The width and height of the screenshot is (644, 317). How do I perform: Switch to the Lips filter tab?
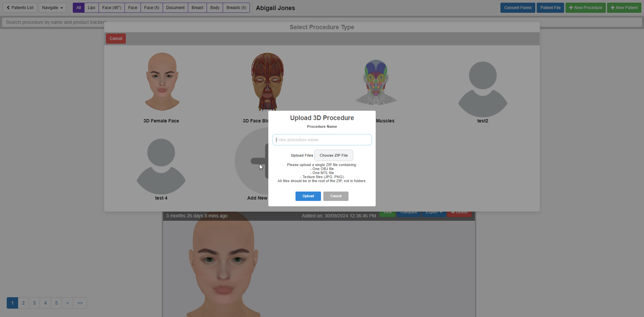click(x=92, y=8)
